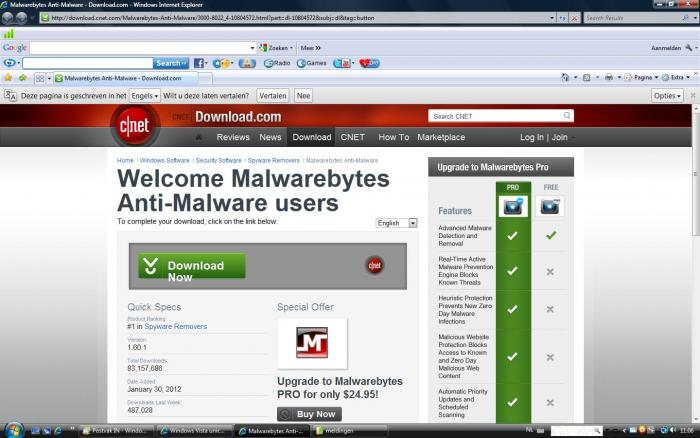Screen dimensions: 700x438
Task: Click the Windows Start orb
Action: tap(14, 430)
